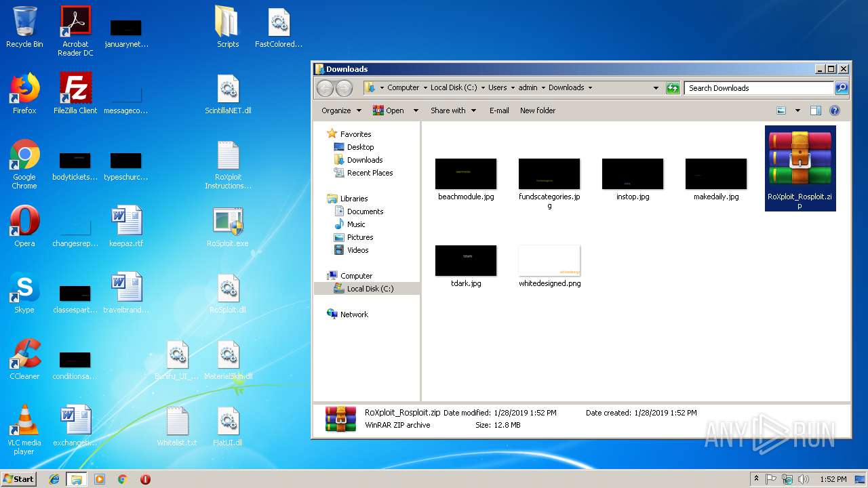Click the Start button

[18, 479]
